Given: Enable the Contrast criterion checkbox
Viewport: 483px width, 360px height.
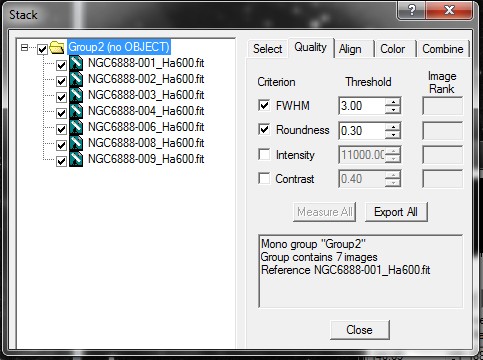Looking at the screenshot, I should (x=264, y=178).
